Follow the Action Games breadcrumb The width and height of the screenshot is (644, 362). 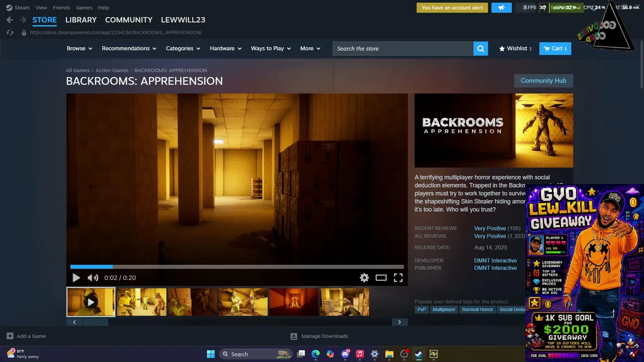112,70
